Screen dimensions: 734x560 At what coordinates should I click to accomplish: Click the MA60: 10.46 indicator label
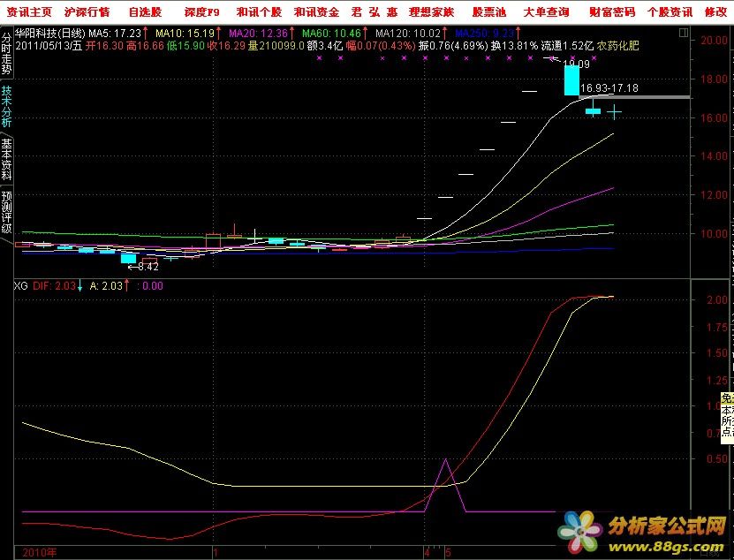pyautogui.click(x=331, y=34)
